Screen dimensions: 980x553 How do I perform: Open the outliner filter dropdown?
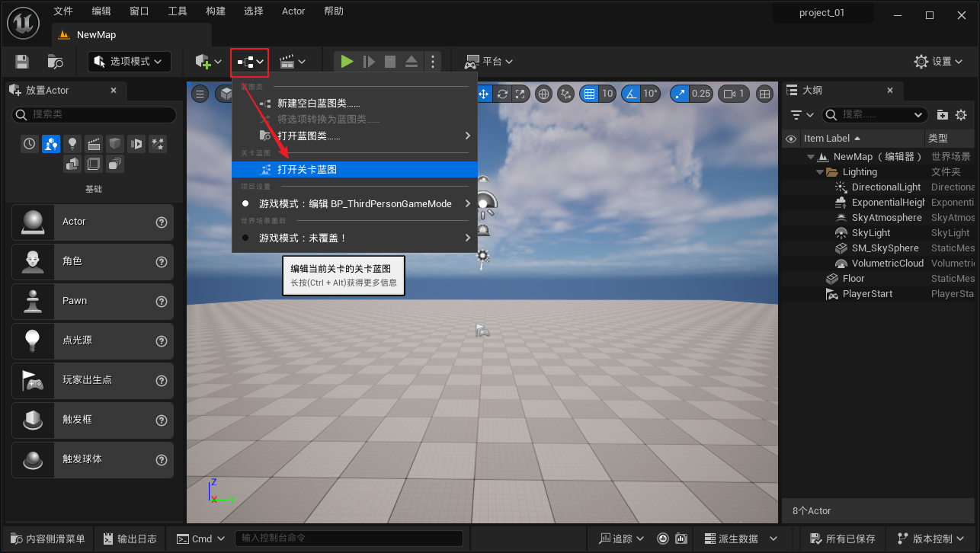pyautogui.click(x=801, y=114)
